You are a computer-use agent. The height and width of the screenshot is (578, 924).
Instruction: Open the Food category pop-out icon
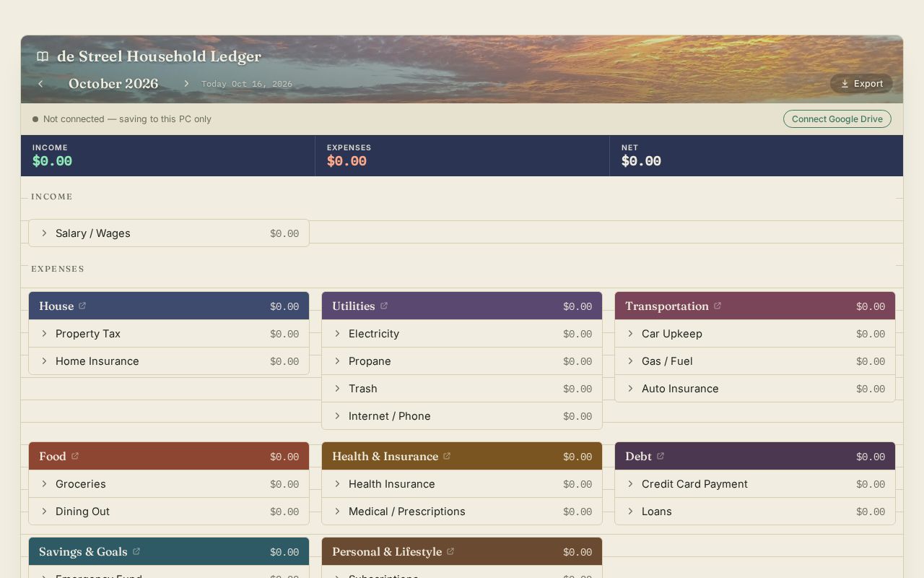(75, 456)
